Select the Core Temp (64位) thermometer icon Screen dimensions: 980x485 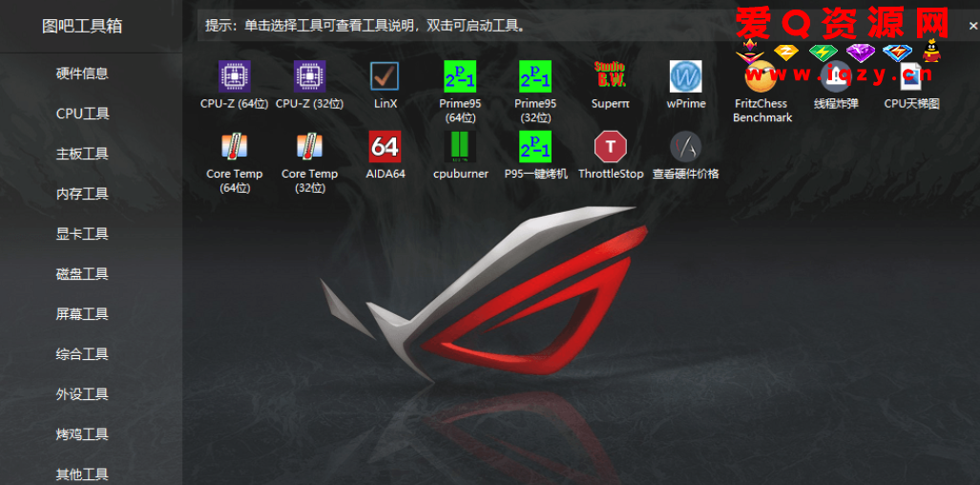235,146
